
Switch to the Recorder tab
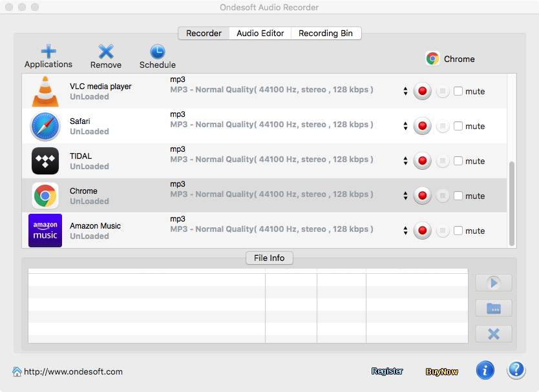point(204,34)
